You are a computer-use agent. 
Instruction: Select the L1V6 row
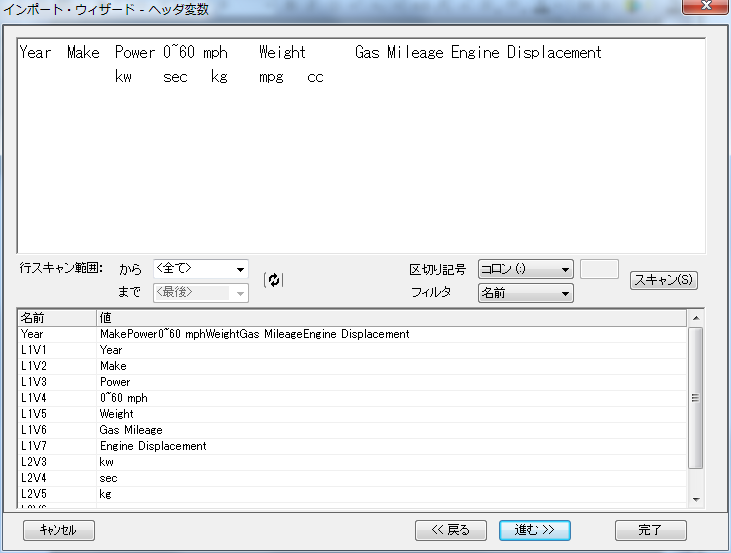[x=352, y=430]
